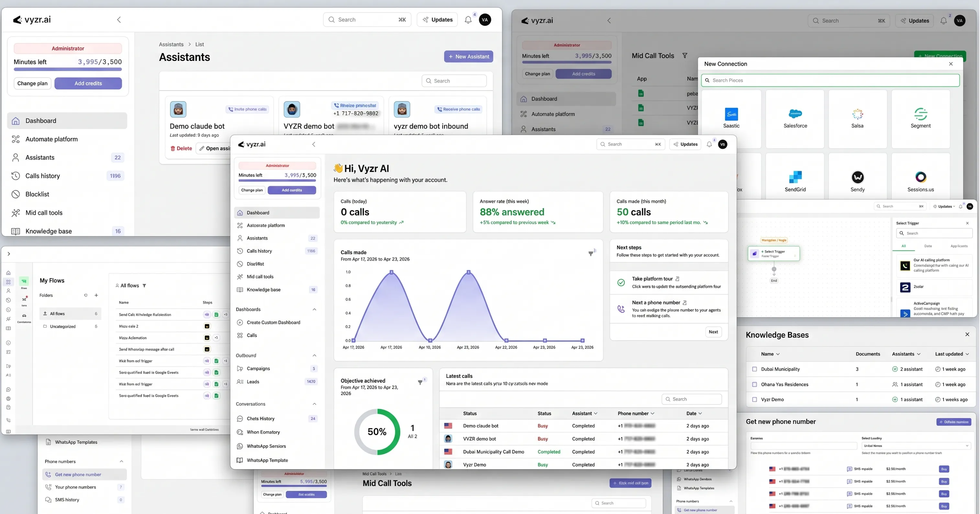Check the Ohana Yas Residences checkbox
Screen dimensions: 980x514
[x=754, y=384]
